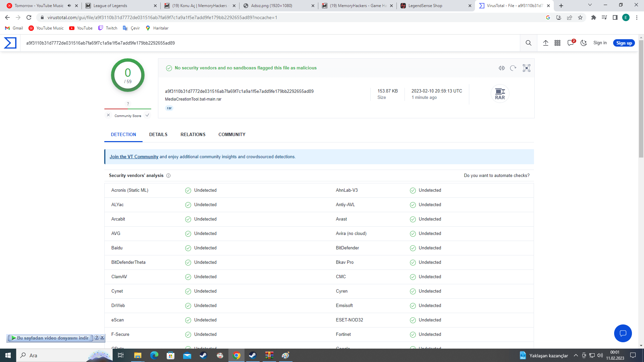644x362 pixels.
Task: Open Steam from the taskbar
Action: (x=204, y=355)
